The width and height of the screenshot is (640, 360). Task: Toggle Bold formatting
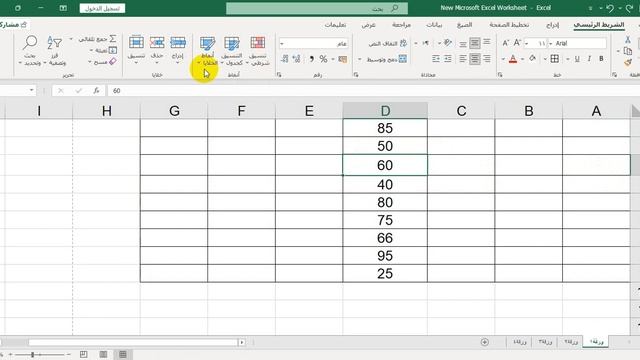tap(601, 59)
